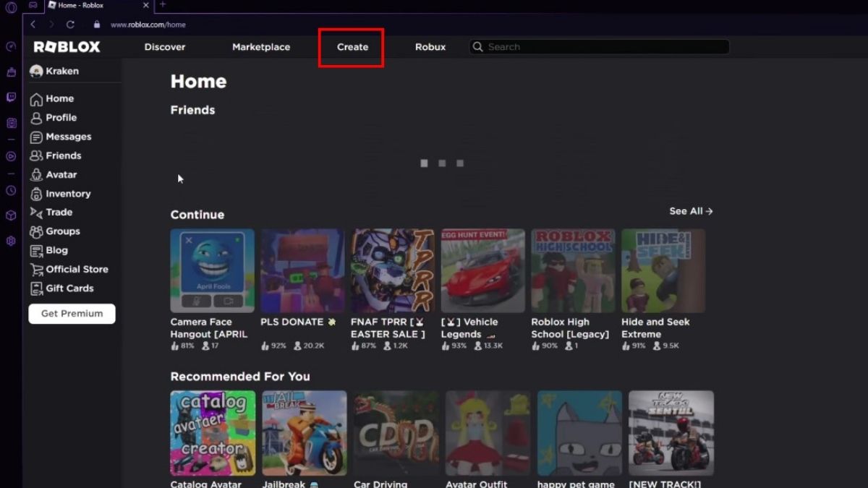Image resolution: width=868 pixels, height=488 pixels.
Task: Reload the page with refresh icon
Action: pyautogui.click(x=70, y=24)
